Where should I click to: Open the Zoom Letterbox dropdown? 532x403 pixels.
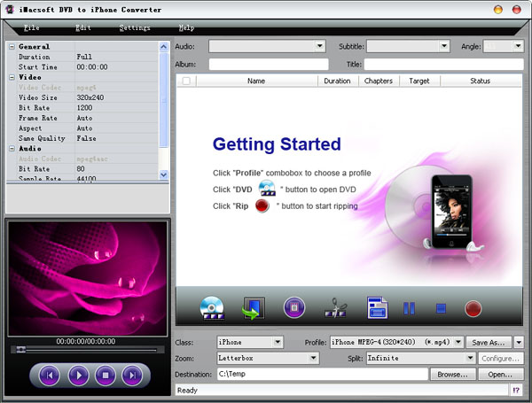coord(313,358)
